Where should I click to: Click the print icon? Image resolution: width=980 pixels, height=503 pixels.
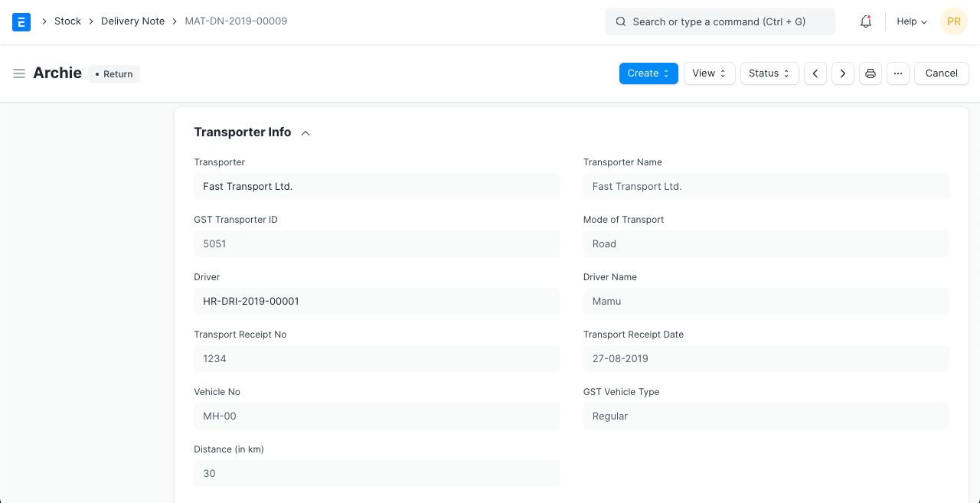click(871, 73)
